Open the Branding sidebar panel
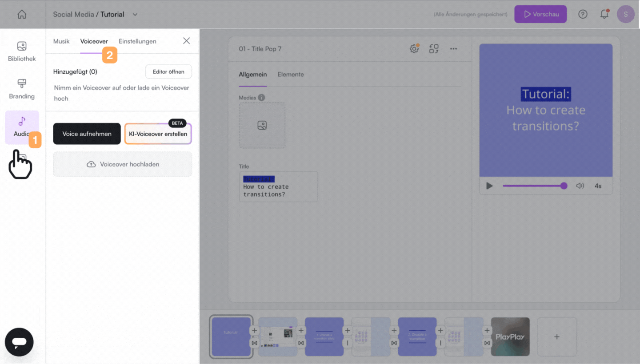The height and width of the screenshot is (364, 640). point(22,89)
